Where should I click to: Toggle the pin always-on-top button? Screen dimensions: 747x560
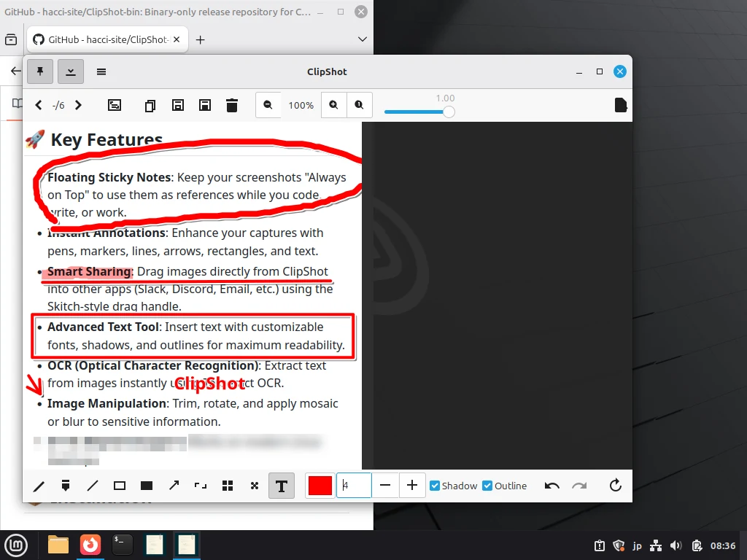40,71
